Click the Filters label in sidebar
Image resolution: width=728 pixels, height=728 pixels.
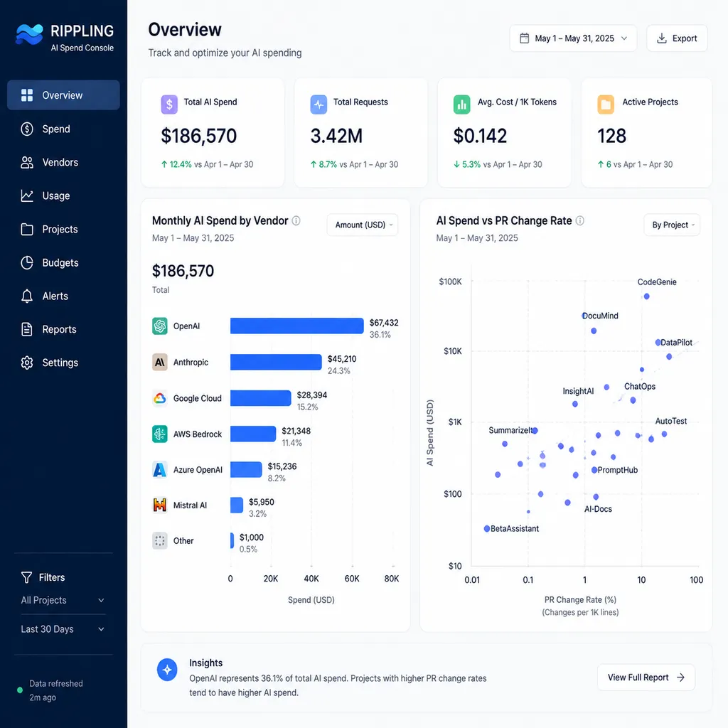(51, 577)
